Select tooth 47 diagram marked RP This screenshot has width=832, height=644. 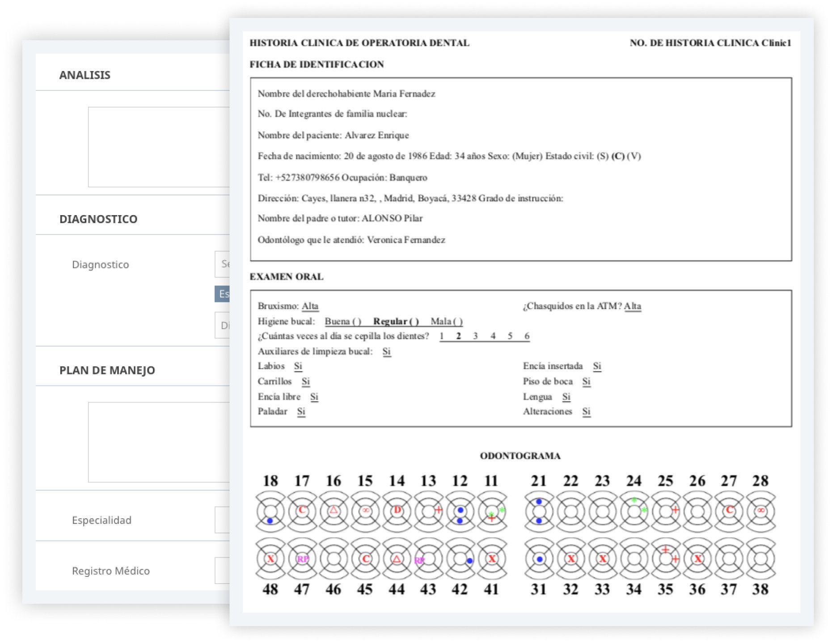tap(302, 559)
